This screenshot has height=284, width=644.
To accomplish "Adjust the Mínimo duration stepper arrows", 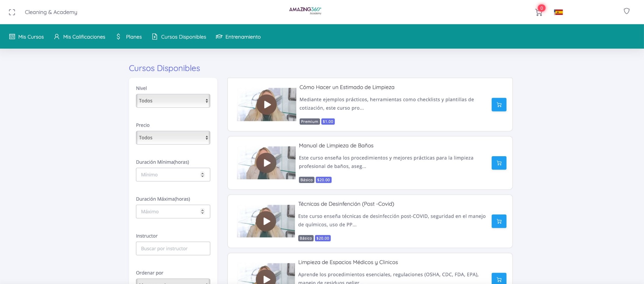I will tap(202, 175).
